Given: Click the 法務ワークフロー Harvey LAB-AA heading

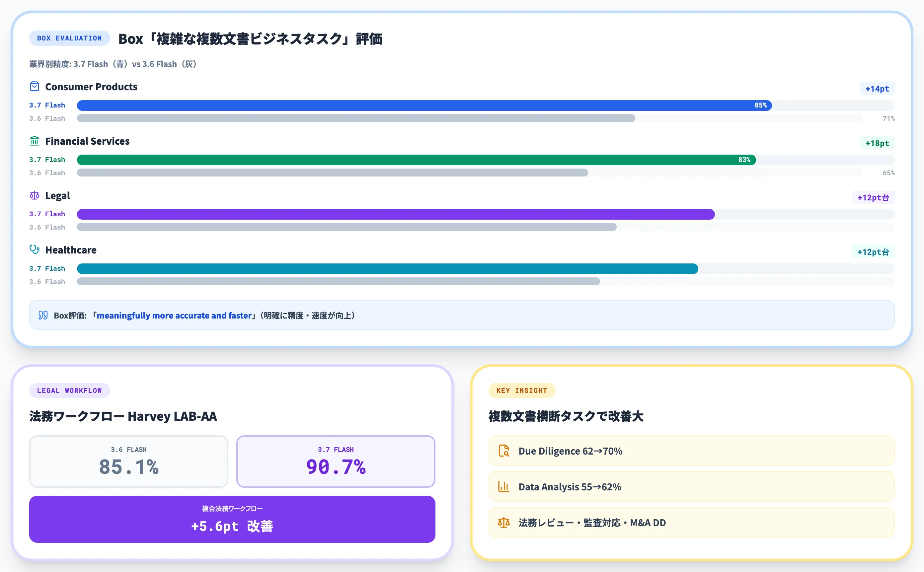Looking at the screenshot, I should [x=123, y=416].
